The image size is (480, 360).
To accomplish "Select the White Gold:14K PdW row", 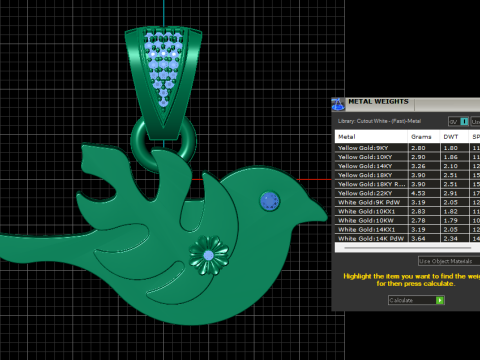I will click(x=407, y=238).
